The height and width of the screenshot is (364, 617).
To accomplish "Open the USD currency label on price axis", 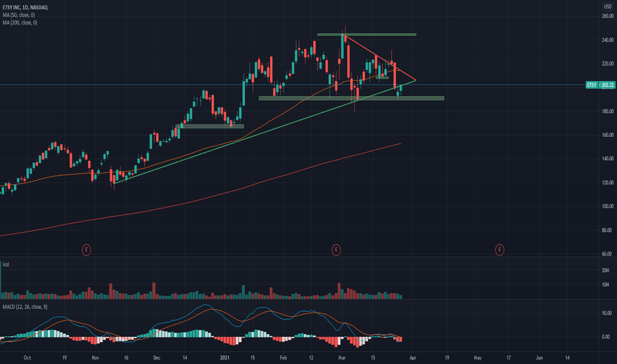I will pyautogui.click(x=608, y=7).
